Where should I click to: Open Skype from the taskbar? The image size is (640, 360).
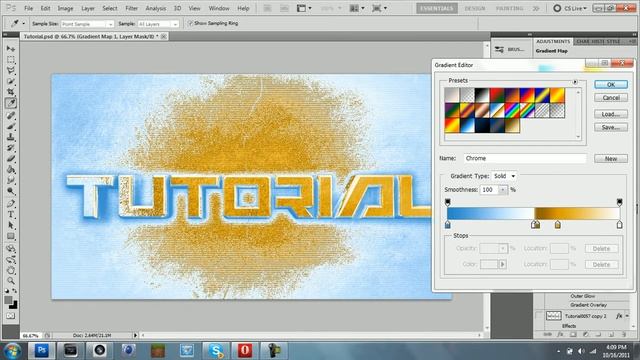(x=216, y=350)
